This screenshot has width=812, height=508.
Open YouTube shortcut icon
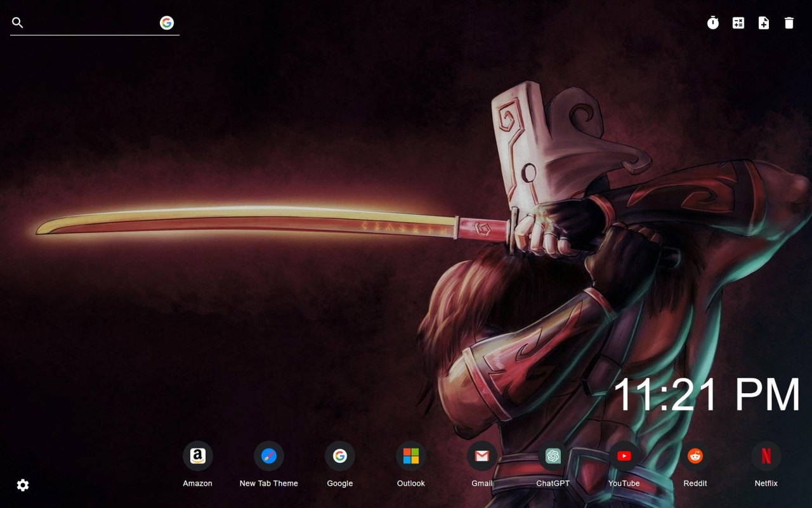coord(624,456)
